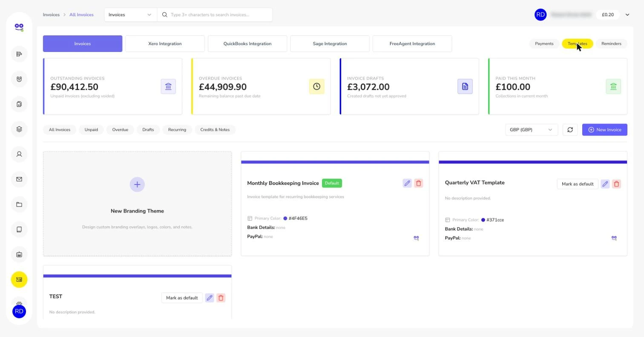
Task: Click the £3,072.00 drafts amount
Action: [x=368, y=87]
